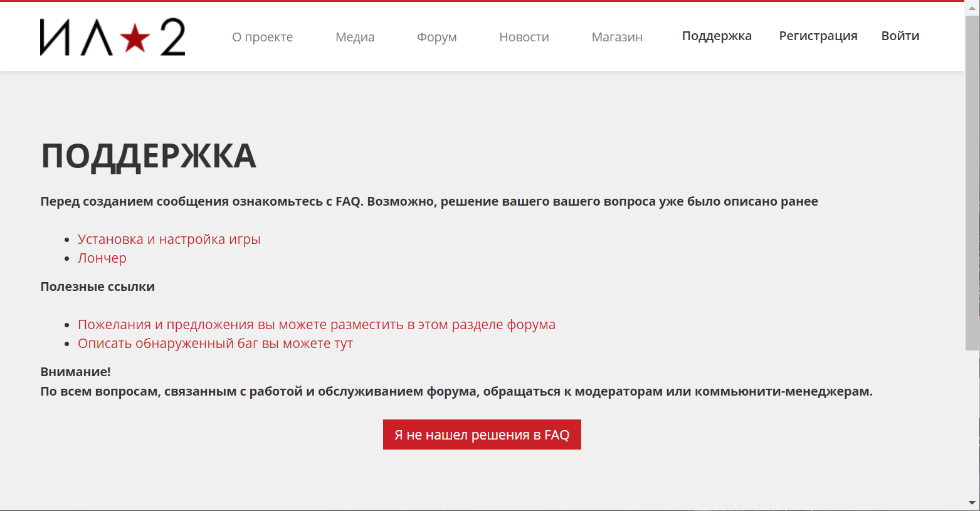Viewport: 980px width, 511px height.
Task: Click the Я не нашел решения в FAQ button
Action: pyautogui.click(x=482, y=435)
